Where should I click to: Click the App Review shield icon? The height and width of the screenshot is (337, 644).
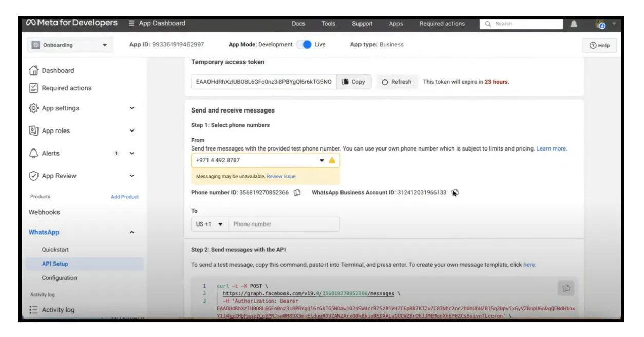[x=34, y=176]
